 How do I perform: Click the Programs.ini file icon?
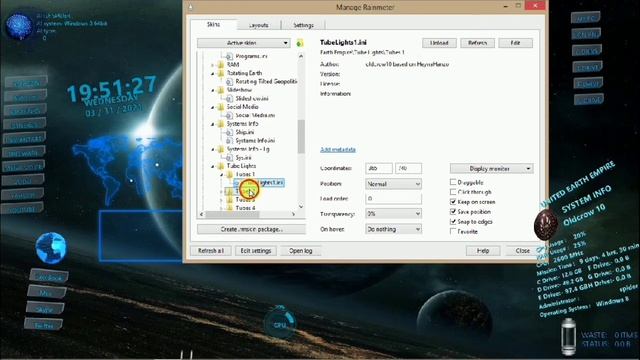pos(229,56)
